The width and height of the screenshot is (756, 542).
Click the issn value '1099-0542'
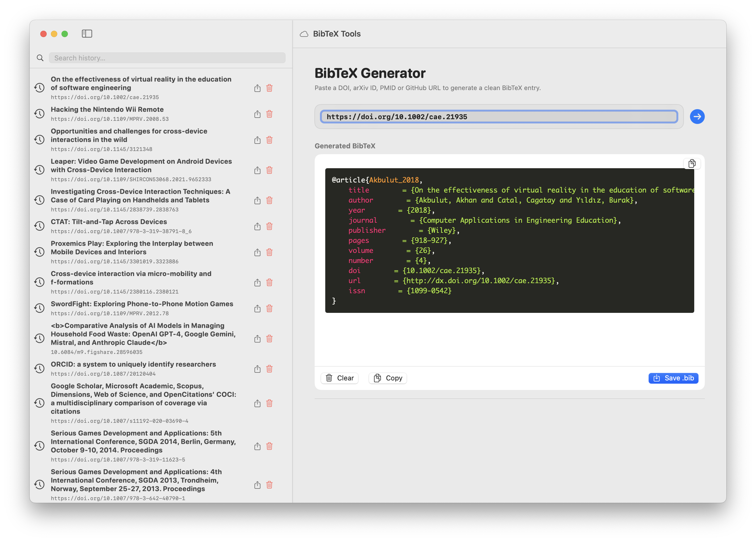coord(429,291)
